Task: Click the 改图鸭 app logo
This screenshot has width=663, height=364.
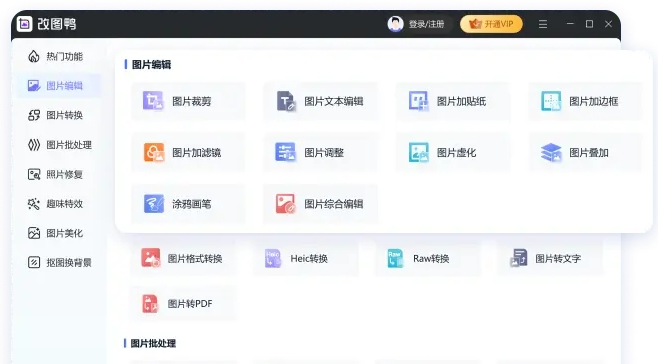Action: pos(25,24)
